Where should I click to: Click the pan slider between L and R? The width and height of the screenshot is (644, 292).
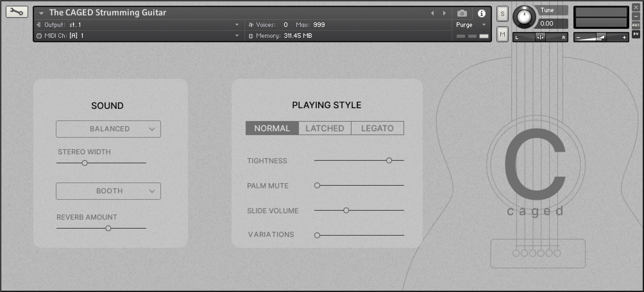(540, 37)
